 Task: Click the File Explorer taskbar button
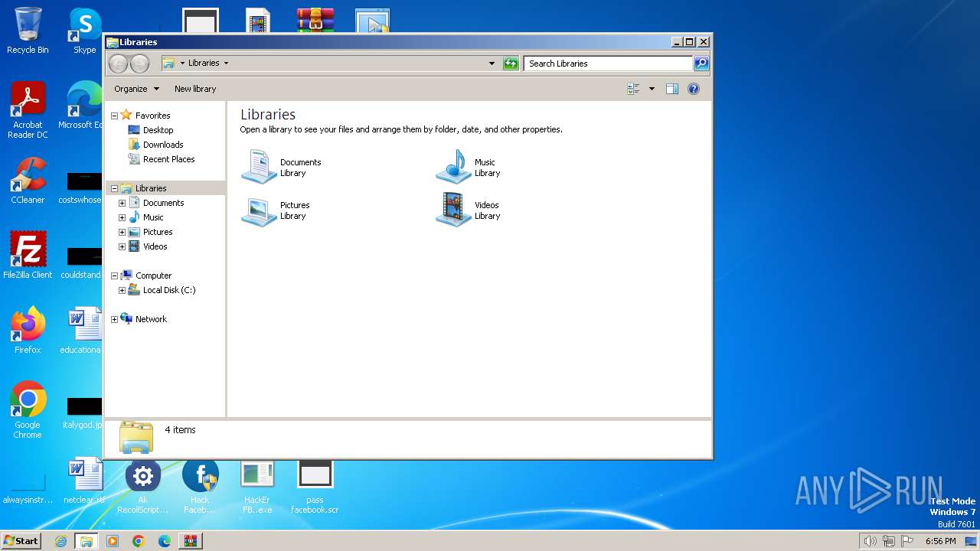click(87, 541)
